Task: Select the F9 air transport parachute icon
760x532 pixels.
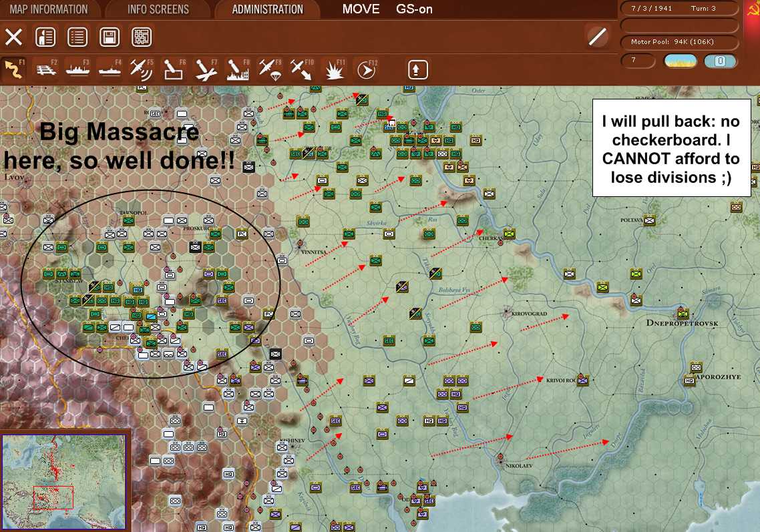Action: [270, 69]
